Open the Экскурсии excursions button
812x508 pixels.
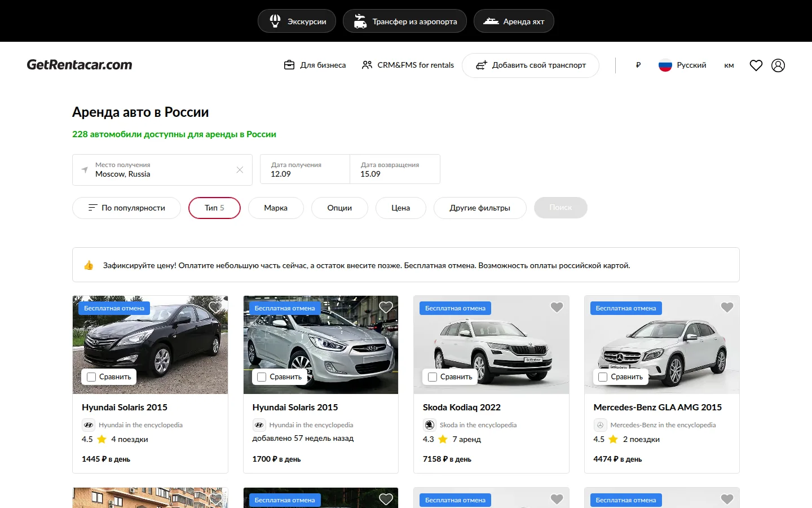297,21
